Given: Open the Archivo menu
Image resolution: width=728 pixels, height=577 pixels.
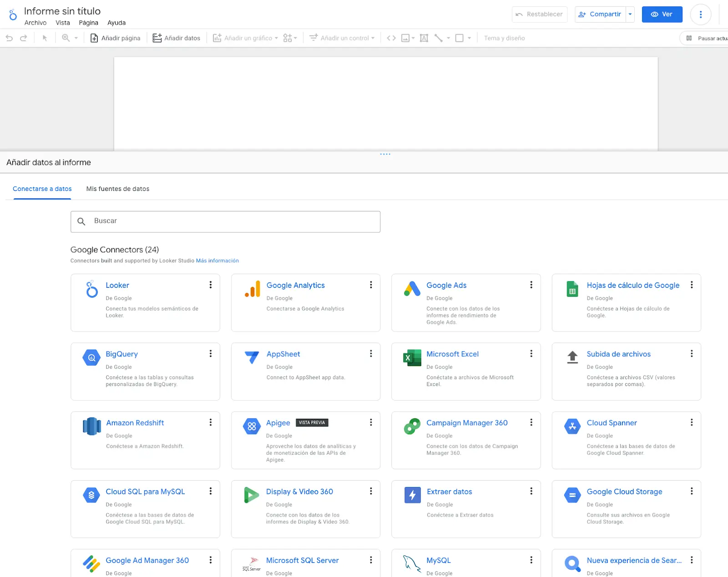Looking at the screenshot, I should (x=35, y=23).
